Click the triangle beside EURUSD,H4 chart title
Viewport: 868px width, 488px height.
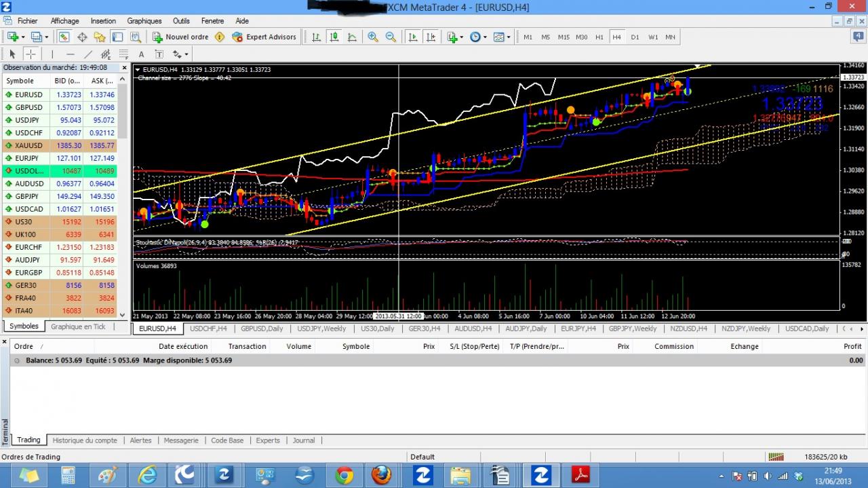pos(138,69)
